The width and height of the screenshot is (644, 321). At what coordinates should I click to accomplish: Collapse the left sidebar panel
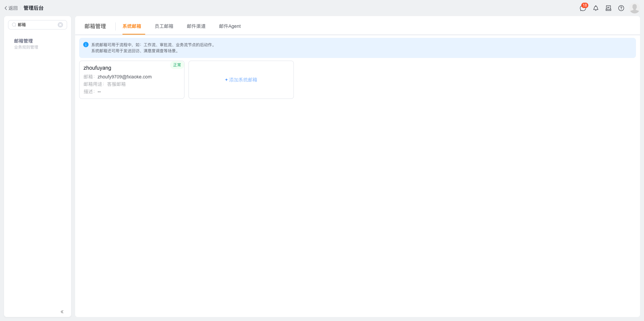coord(62,312)
